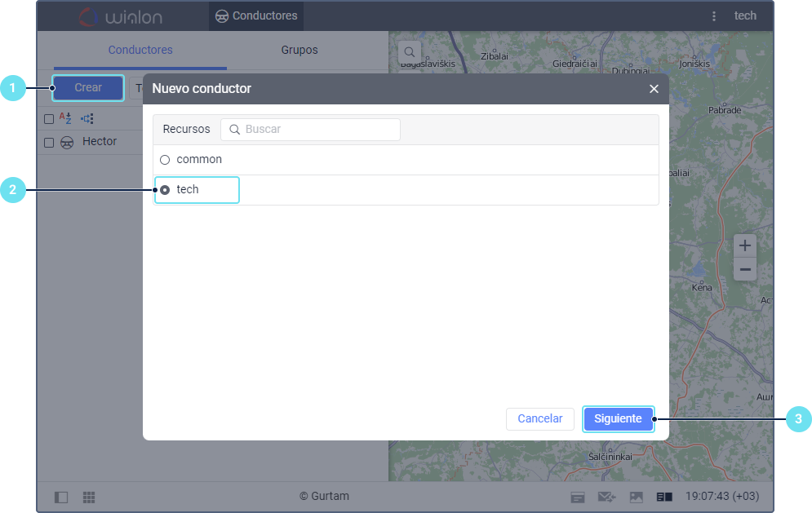The width and height of the screenshot is (812, 513).
Task: Open the three-dot user menu
Action: tap(713, 16)
